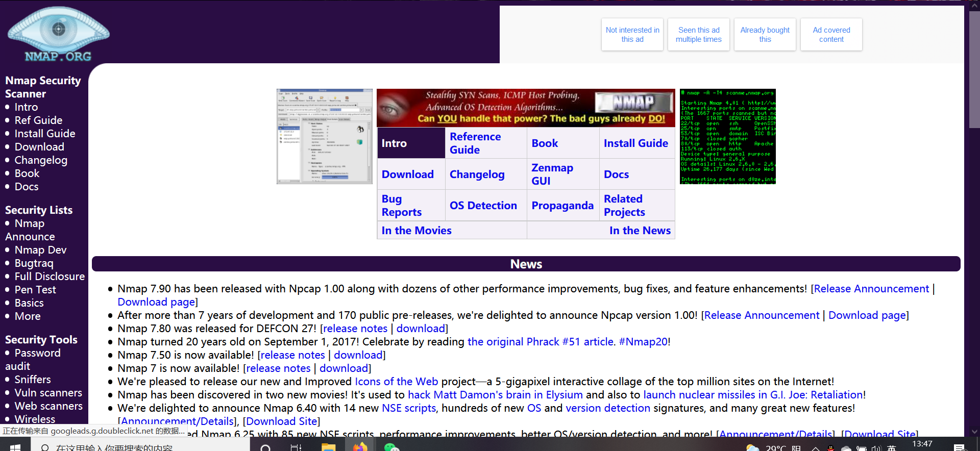Open Changelog in the center navigation table
Screen dimensions: 980x451
(477, 174)
